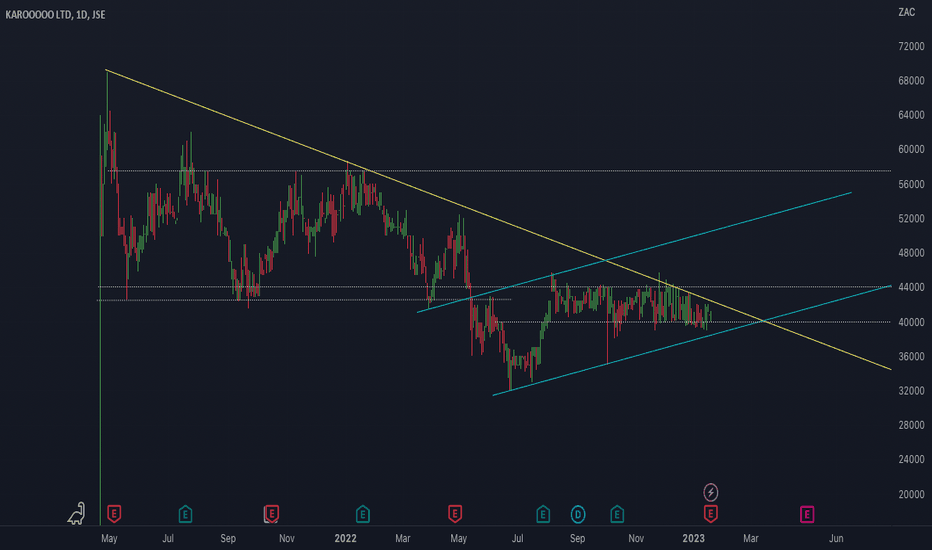Click the 60000 price label

(911, 149)
